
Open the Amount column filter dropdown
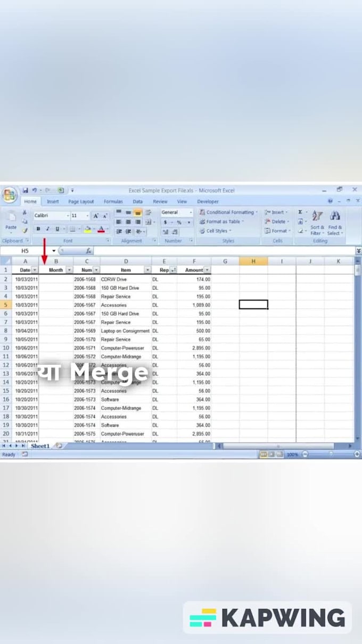207,270
